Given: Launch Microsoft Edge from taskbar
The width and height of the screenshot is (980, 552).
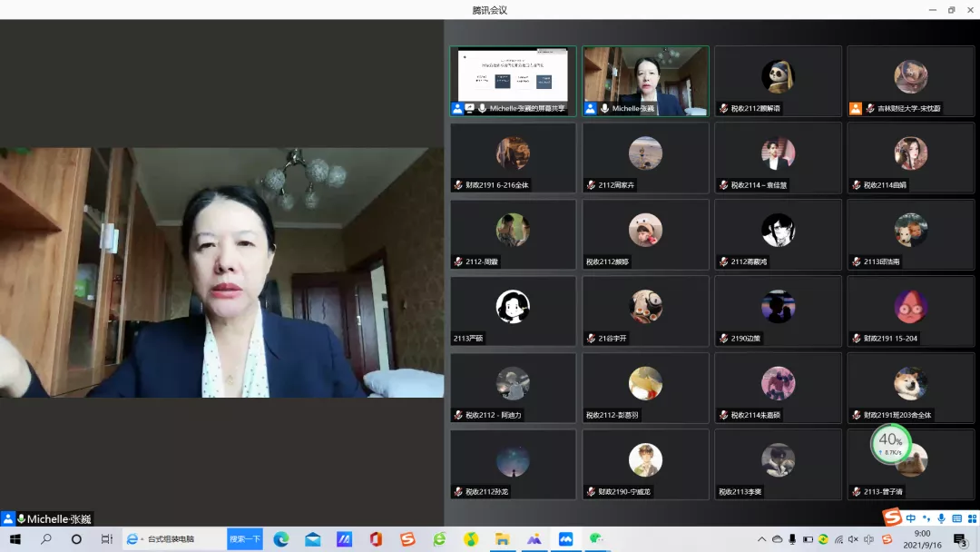Looking at the screenshot, I should point(281,539).
